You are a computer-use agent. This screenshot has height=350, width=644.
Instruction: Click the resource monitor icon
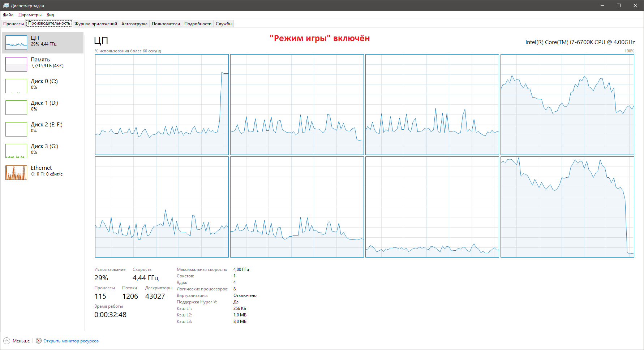coord(39,341)
